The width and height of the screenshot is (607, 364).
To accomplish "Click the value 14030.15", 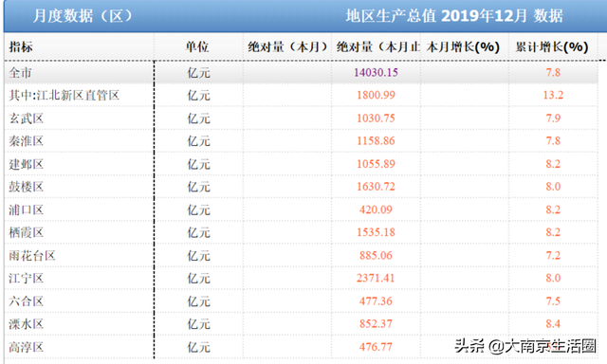I will [x=376, y=72].
